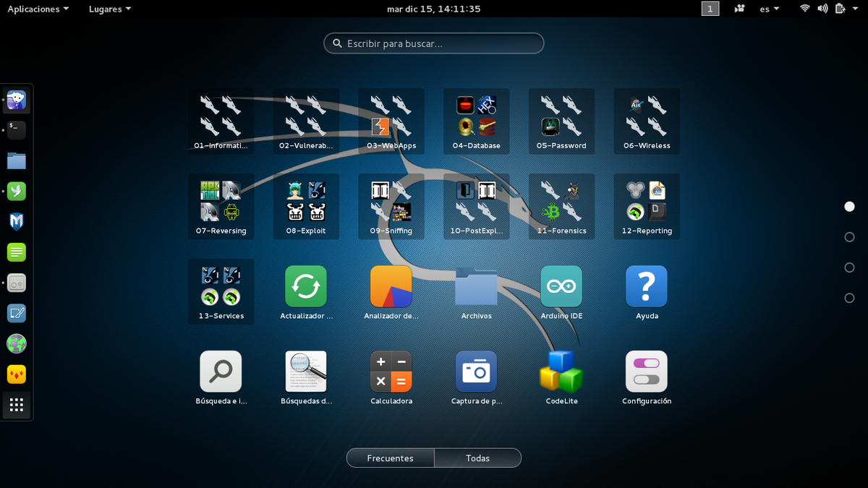Launch the green-purple globe app in dock
Image resolution: width=868 pixels, height=488 pixels.
[x=17, y=343]
